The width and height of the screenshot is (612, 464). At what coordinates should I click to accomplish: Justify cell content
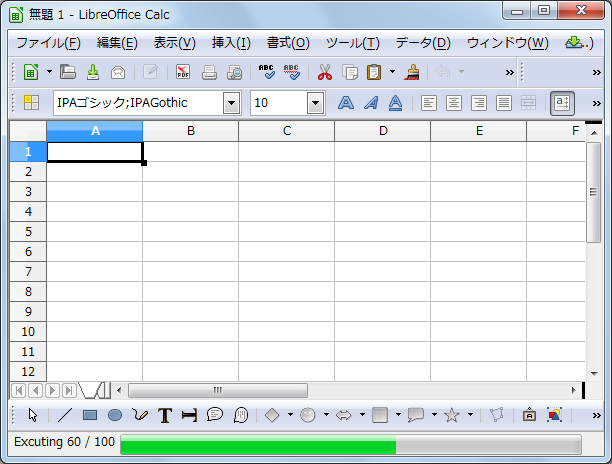[x=503, y=103]
